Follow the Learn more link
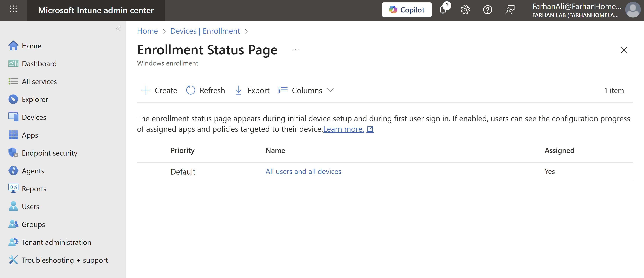The width and height of the screenshot is (644, 278). tap(343, 129)
